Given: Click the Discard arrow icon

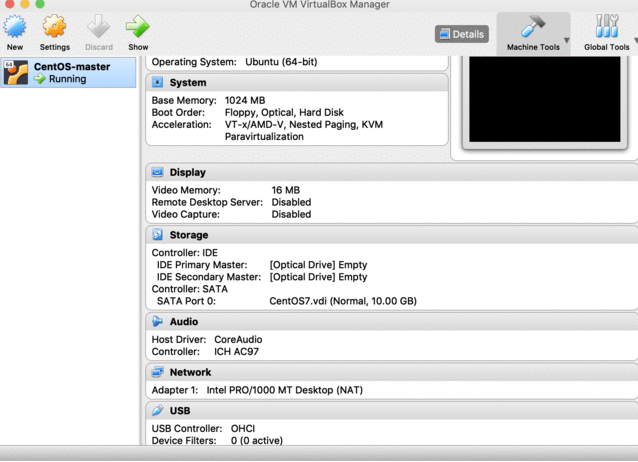Looking at the screenshot, I should pos(98,27).
